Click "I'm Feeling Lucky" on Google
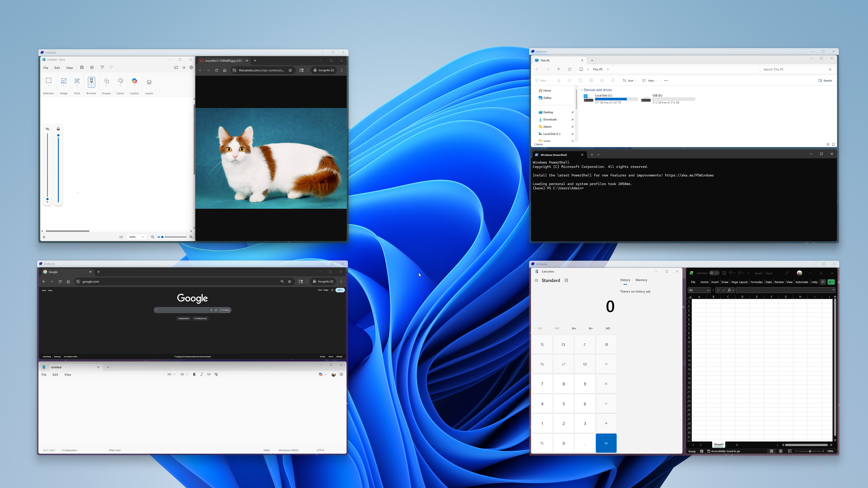This screenshot has height=488, width=868. point(200,318)
